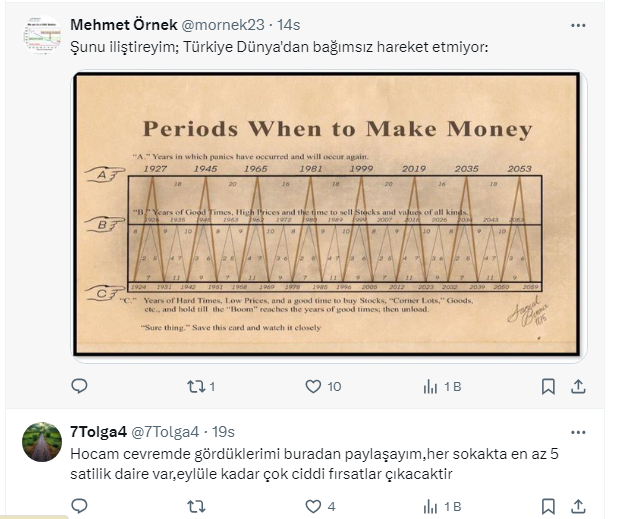View analytics for 7Tolga4's tweet

tap(431, 506)
